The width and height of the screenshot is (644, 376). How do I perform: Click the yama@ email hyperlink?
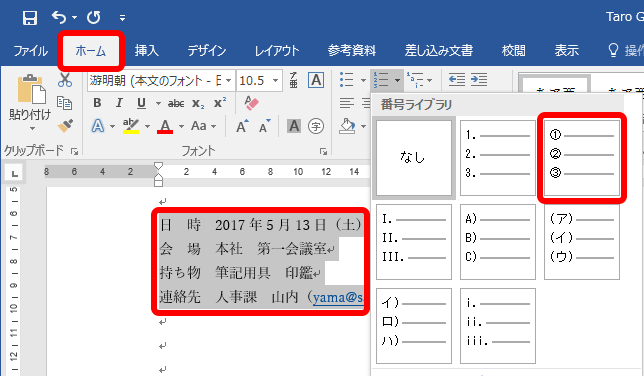pyautogui.click(x=338, y=297)
